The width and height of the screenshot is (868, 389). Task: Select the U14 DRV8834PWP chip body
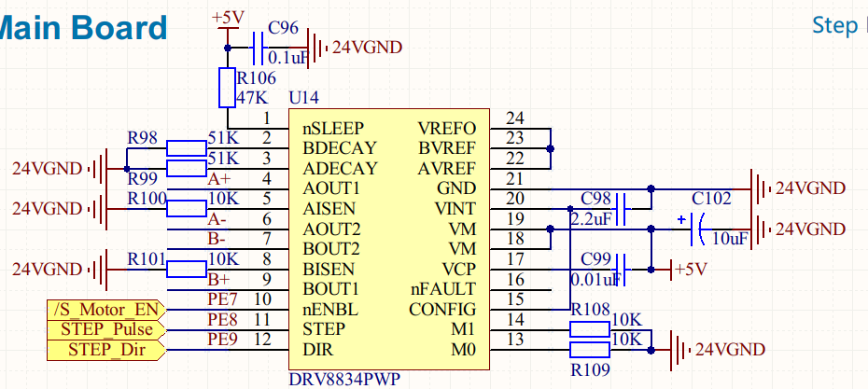click(389, 239)
